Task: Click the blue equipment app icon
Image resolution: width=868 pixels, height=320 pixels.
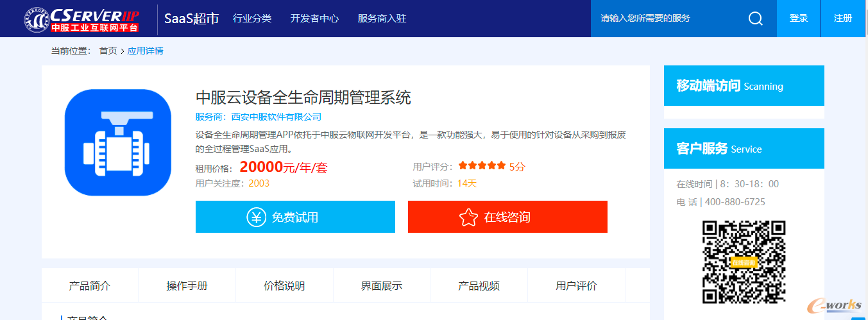Action: pos(118,142)
